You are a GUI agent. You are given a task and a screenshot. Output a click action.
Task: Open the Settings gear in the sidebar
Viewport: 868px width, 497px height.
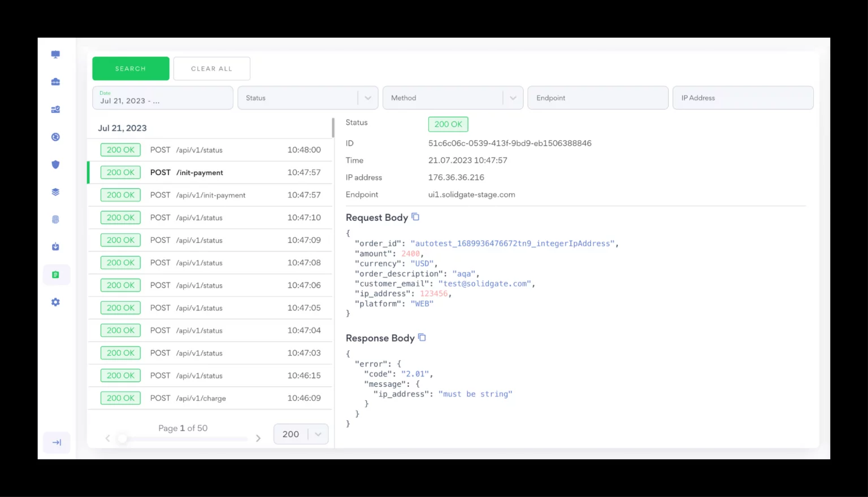[55, 302]
